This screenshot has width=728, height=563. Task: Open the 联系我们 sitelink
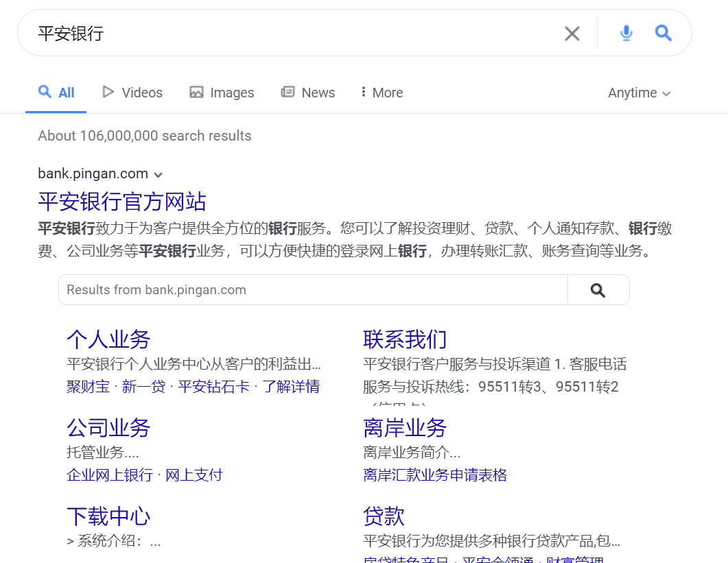click(x=405, y=339)
